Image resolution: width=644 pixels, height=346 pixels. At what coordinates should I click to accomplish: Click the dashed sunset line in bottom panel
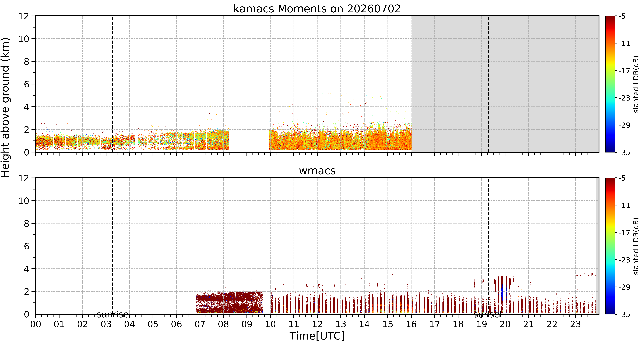point(488,246)
